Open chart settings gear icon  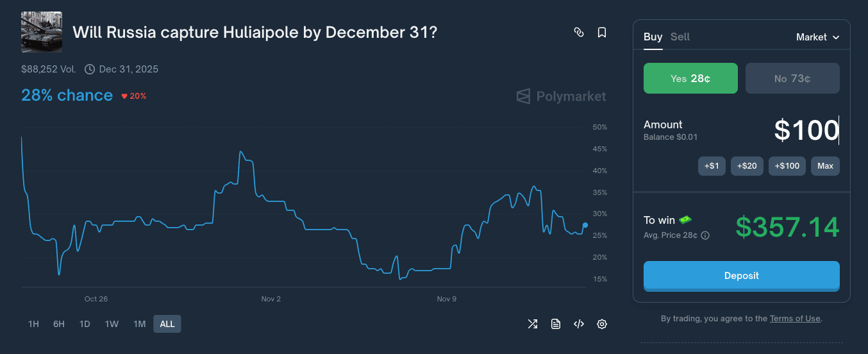[602, 324]
